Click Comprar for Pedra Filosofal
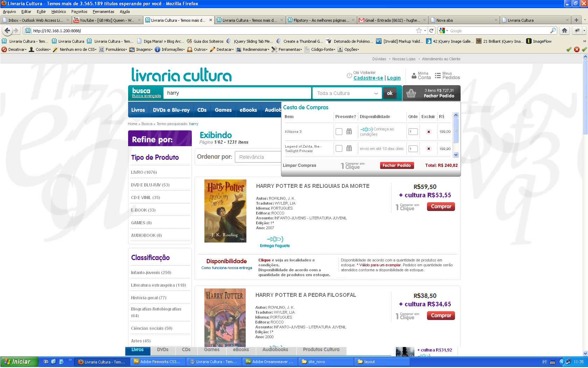Screen dimensions: 588x368 coord(441,315)
